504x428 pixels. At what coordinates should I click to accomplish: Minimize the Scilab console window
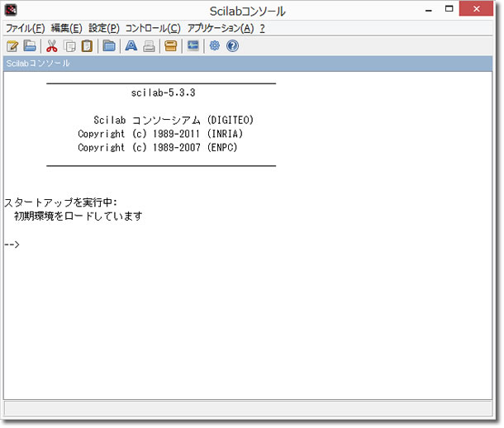tap(429, 10)
